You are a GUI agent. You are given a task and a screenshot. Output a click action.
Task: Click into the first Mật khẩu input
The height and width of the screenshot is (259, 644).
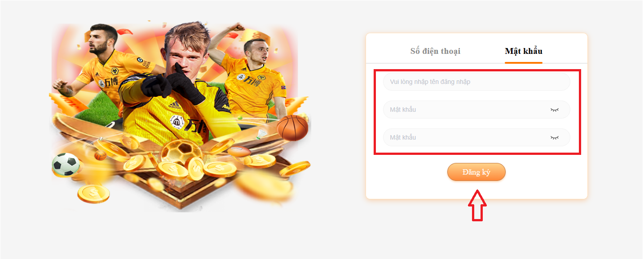click(476, 110)
